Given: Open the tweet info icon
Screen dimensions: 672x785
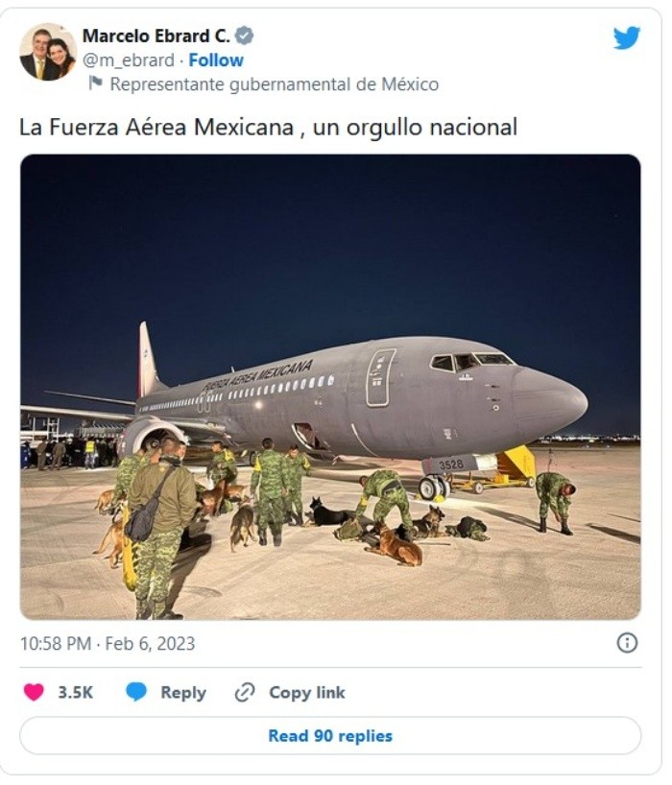Looking at the screenshot, I should coord(627,643).
